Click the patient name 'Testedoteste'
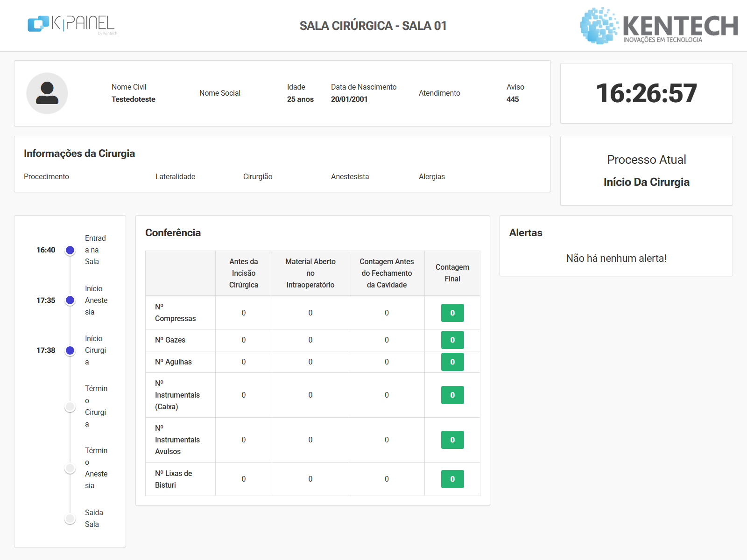 click(134, 99)
